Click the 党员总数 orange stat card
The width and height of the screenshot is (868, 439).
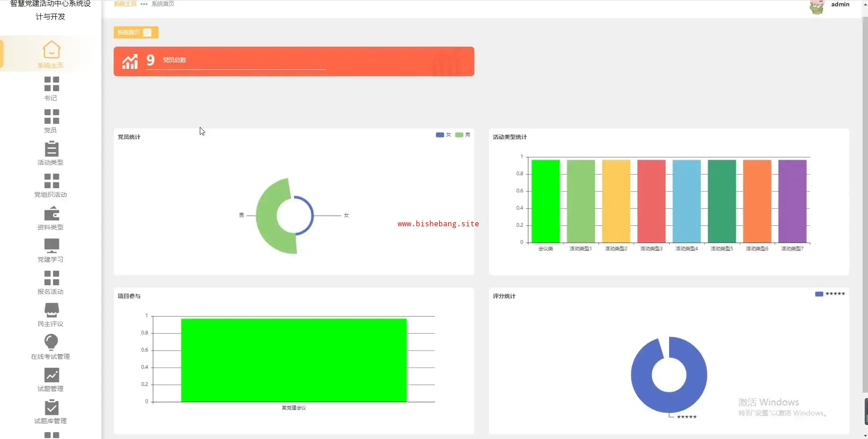click(294, 61)
